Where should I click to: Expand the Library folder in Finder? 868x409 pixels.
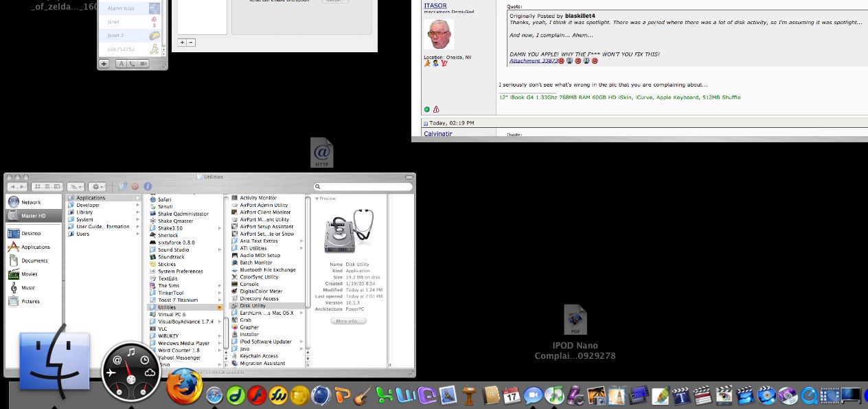click(x=138, y=212)
